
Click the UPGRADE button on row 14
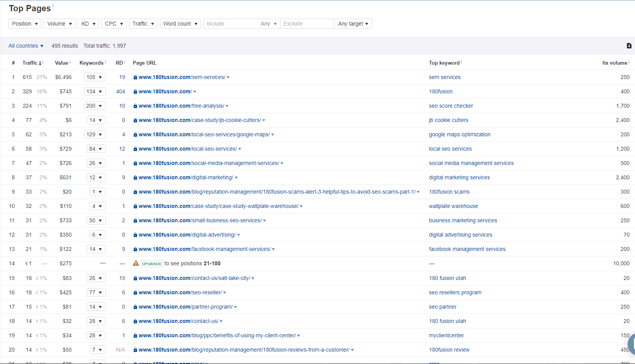pos(151,263)
